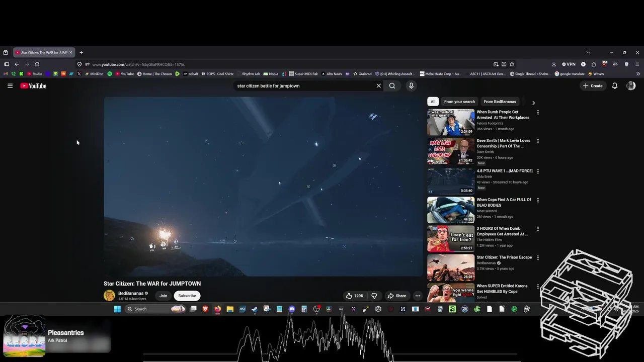
Task: Open Windows taskbar Search box
Action: [x=155, y=309]
